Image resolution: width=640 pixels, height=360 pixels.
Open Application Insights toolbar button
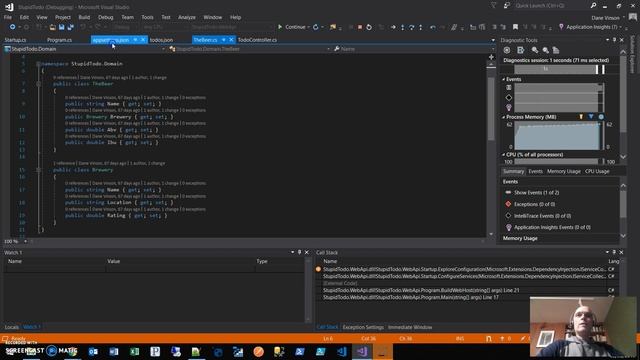pyautogui.click(x=589, y=27)
